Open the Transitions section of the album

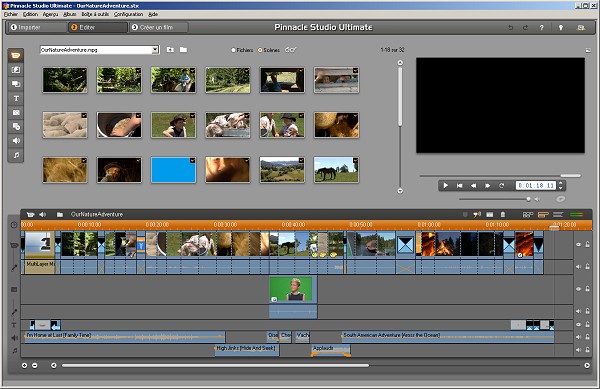[16, 70]
